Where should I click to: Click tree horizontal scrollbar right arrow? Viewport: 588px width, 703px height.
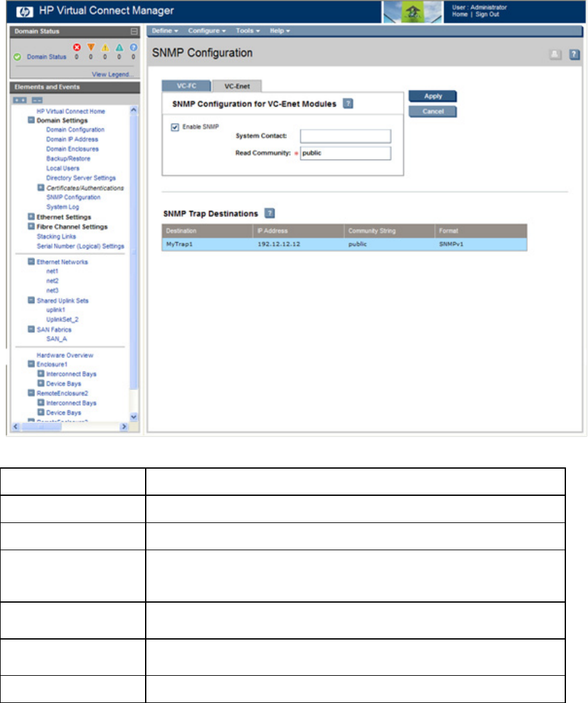(x=124, y=427)
